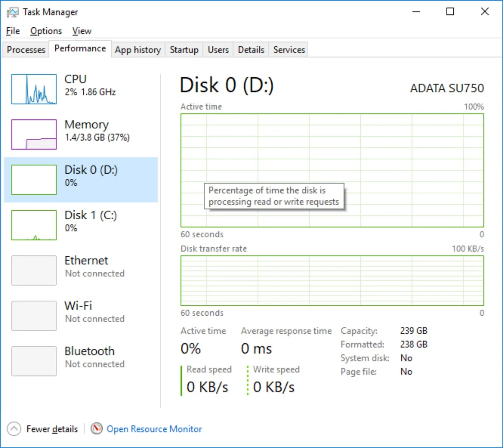Select the Wi-Fi graph thumbnail
Image resolution: width=503 pixels, height=448 pixels.
34,316
